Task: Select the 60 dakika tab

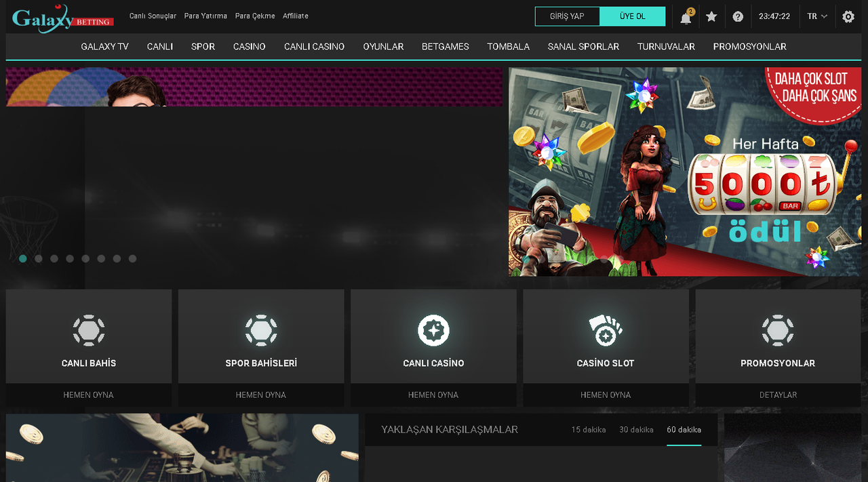Action: pyautogui.click(x=684, y=430)
